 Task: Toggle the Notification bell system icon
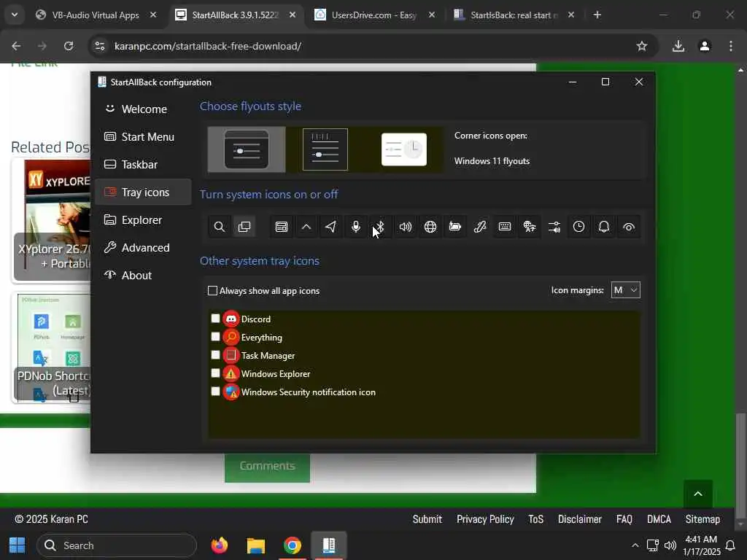pos(603,227)
